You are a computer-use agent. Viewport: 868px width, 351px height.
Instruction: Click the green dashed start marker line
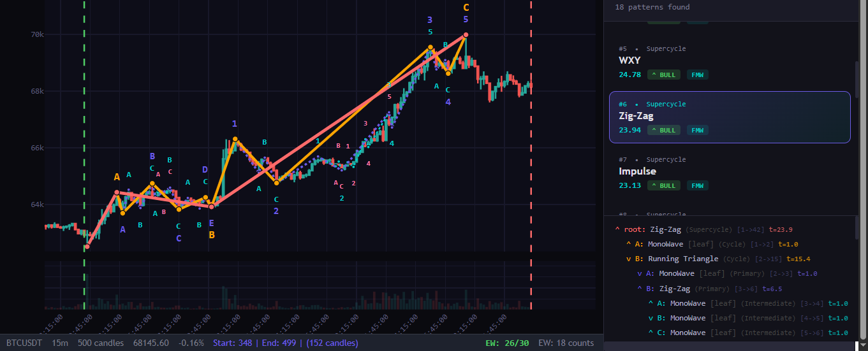[84, 127]
